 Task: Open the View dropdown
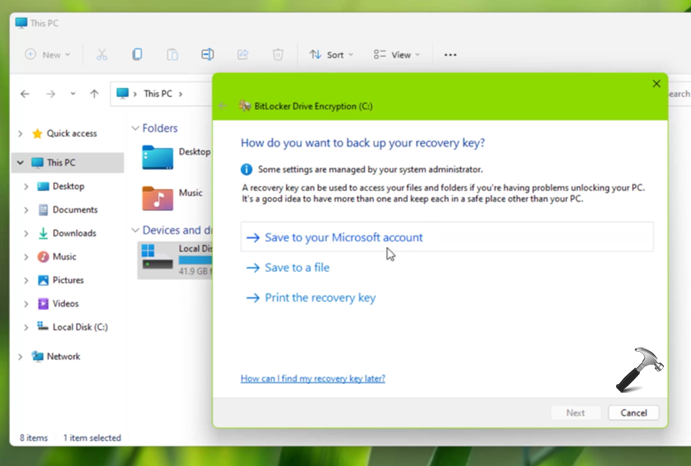tap(396, 55)
